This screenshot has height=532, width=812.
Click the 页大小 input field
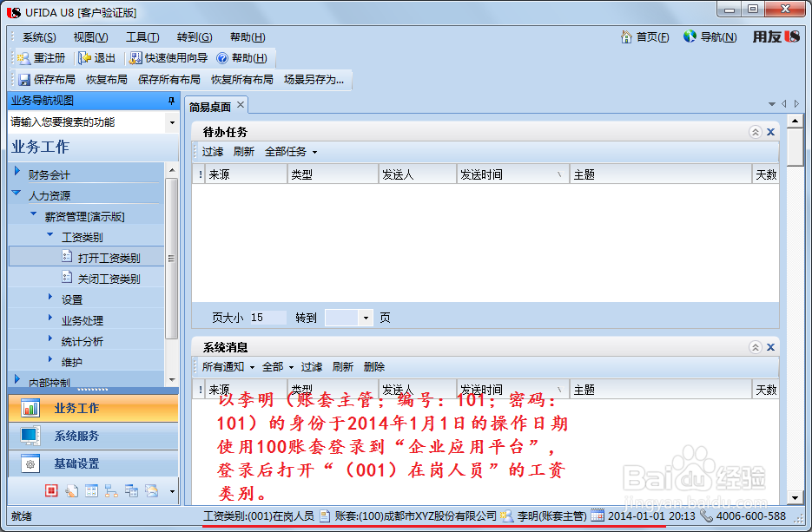point(267,318)
